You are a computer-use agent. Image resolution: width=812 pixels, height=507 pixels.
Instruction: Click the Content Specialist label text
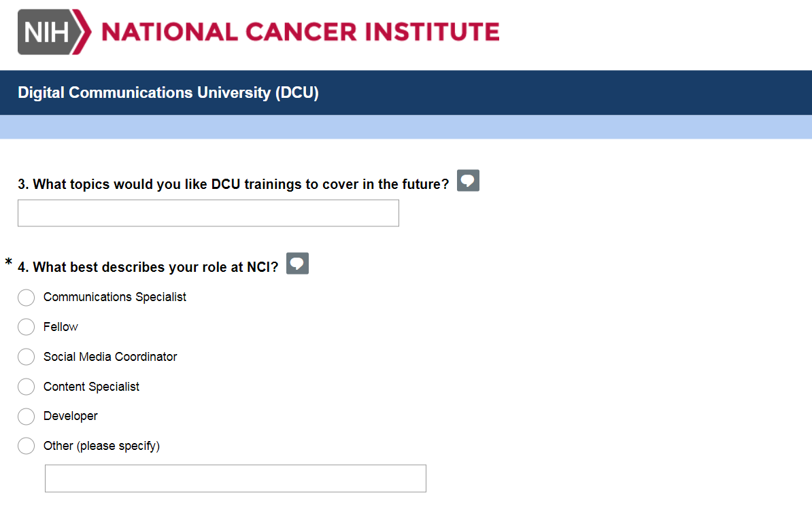coord(91,387)
